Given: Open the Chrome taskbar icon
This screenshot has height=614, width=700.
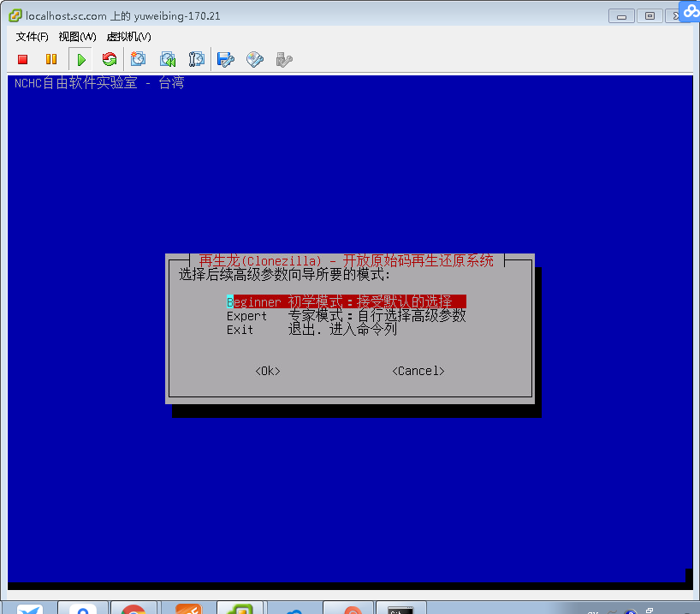Looking at the screenshot, I should click(x=133, y=608).
